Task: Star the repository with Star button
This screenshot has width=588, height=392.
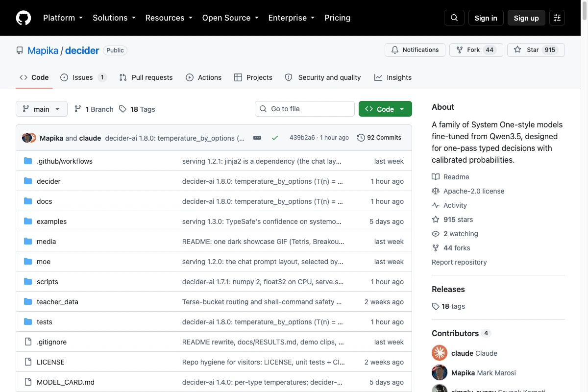Action: click(536, 50)
